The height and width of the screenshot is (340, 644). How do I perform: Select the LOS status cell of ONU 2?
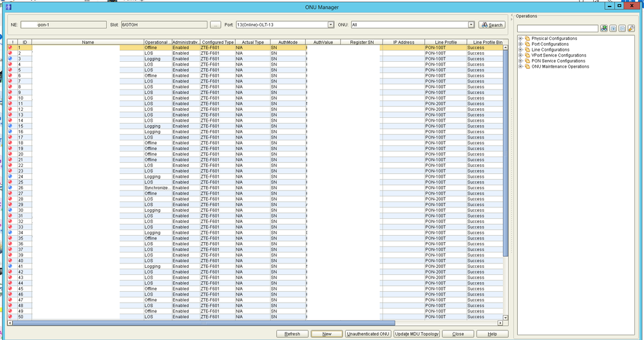158,53
